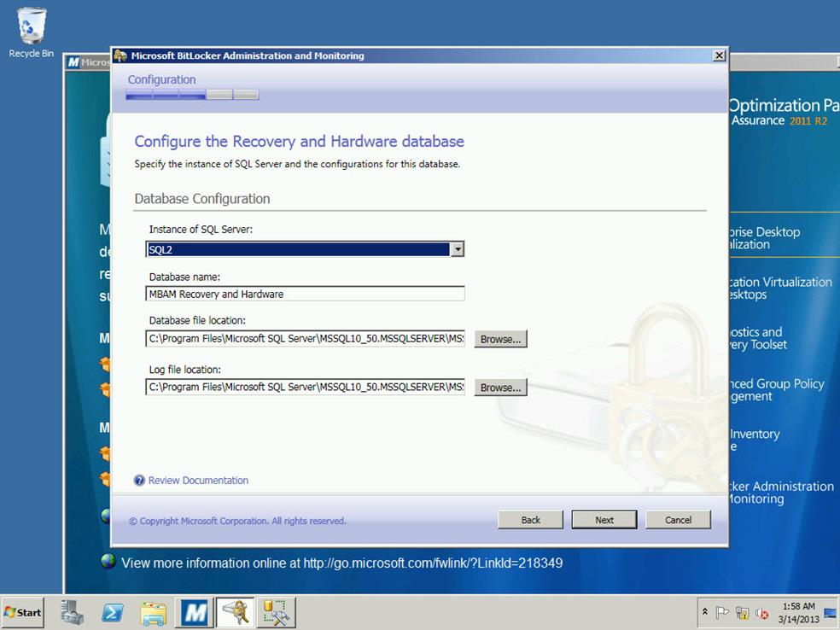This screenshot has width=840, height=630.
Task: Click the Show desktop button in the tray
Action: [831, 612]
